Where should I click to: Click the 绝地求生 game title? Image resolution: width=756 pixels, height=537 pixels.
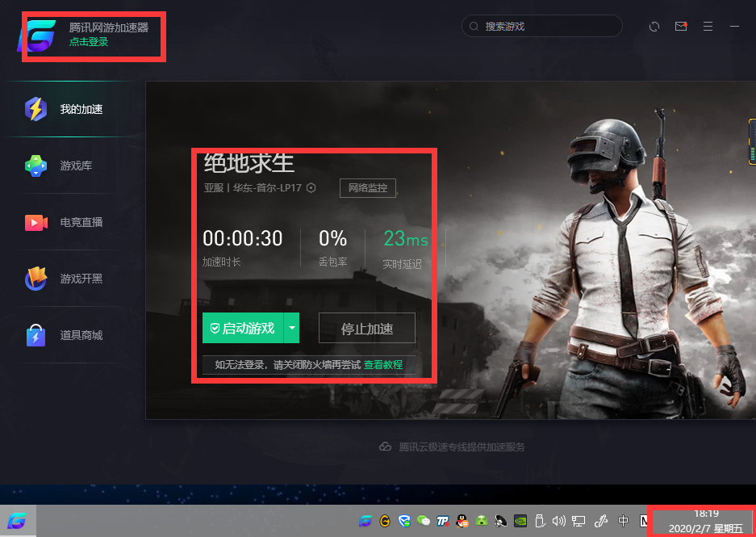point(249,164)
